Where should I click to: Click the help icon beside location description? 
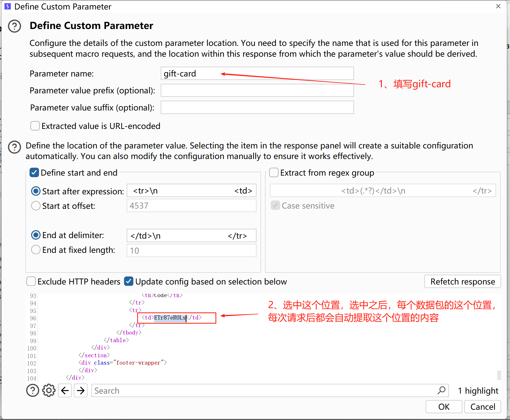[x=14, y=147]
